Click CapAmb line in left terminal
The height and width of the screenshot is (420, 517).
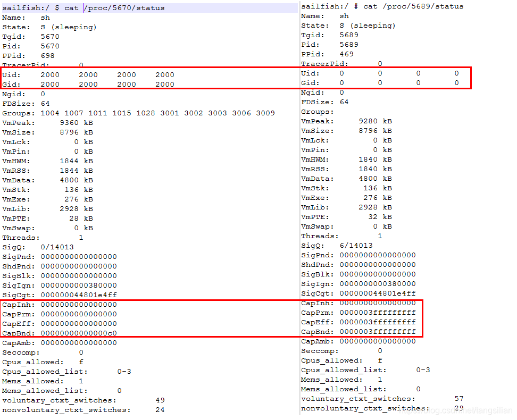coord(60,342)
